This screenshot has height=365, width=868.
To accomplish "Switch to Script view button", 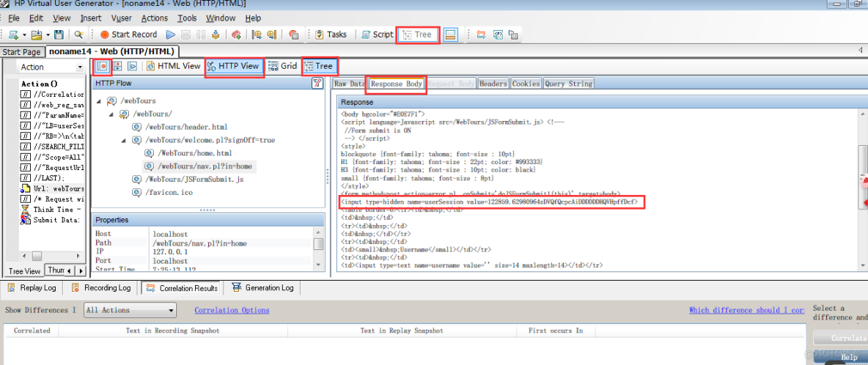I will click(377, 34).
